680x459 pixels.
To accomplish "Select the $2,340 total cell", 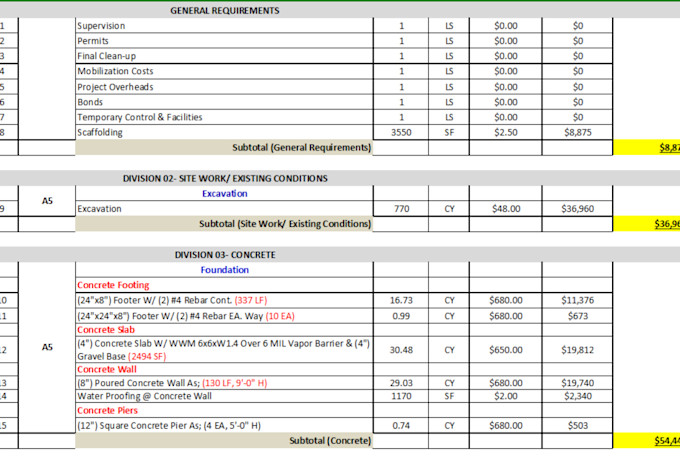I will pyautogui.click(x=577, y=396).
